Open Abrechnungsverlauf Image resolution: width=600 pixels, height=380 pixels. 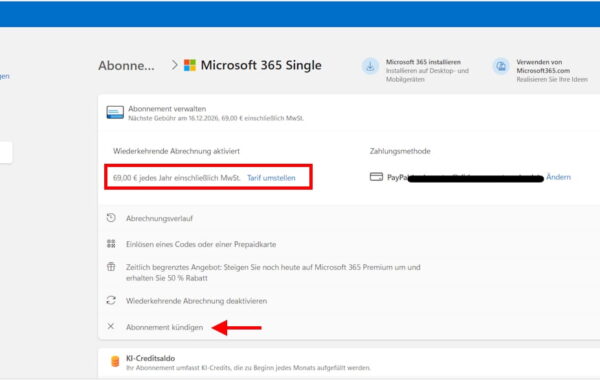pos(159,219)
